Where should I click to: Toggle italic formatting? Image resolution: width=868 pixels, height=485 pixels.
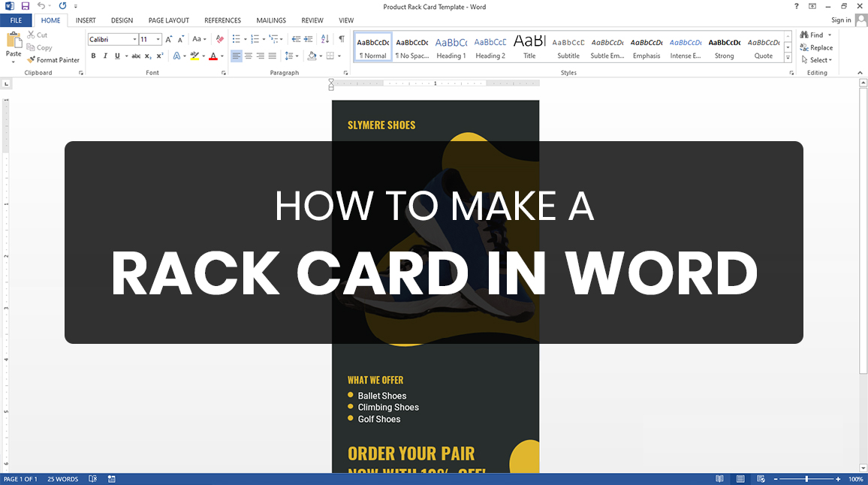(x=105, y=55)
